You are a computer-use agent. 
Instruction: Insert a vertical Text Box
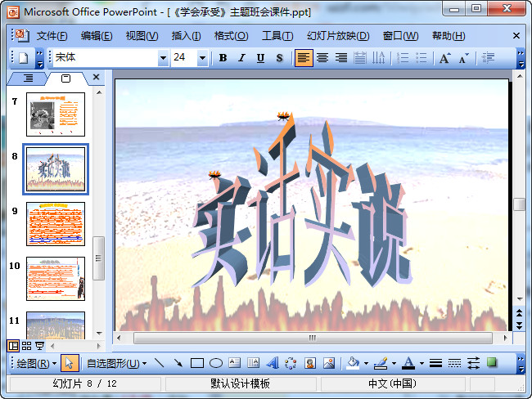[x=254, y=363]
